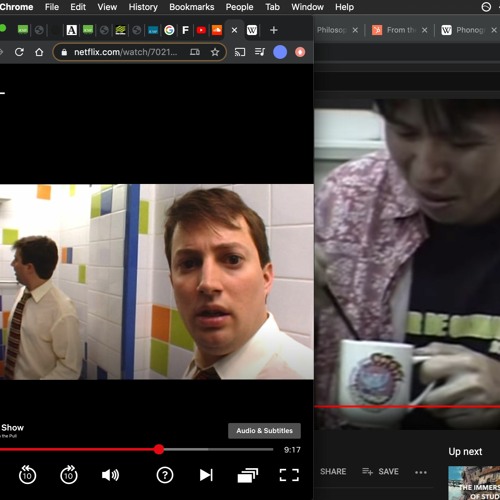Image resolution: width=500 pixels, height=500 pixels.
Task: Click the green window zoom button
Action: pyautogui.click(x=2, y=29)
